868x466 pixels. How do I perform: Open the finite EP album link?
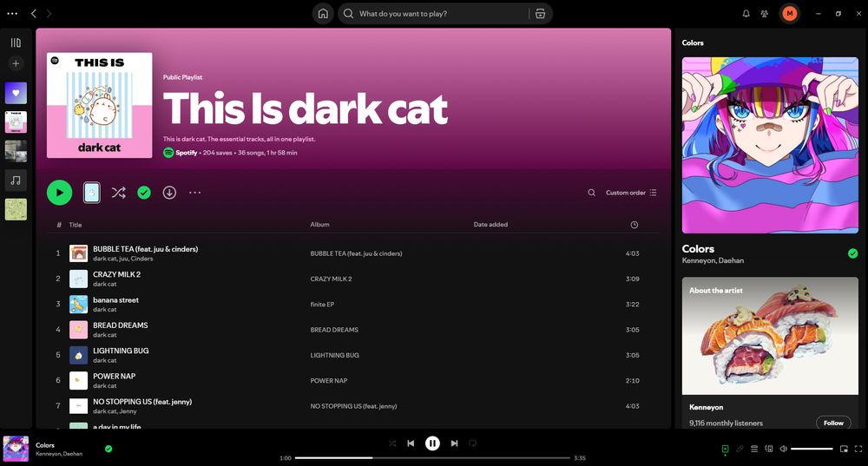coord(322,305)
